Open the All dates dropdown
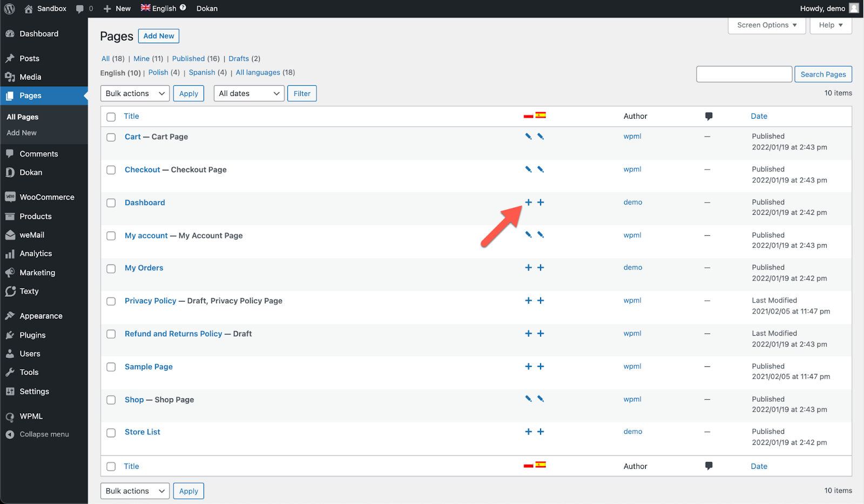 click(249, 93)
